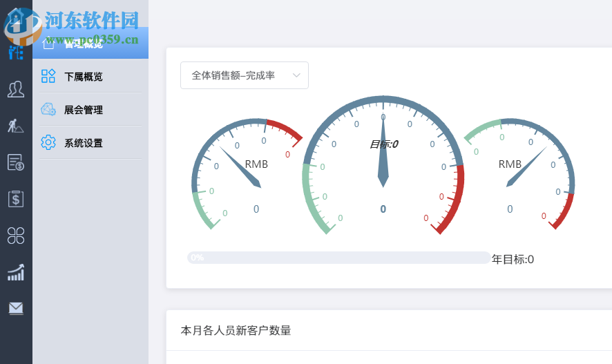Open the customers icon in dark sidebar

click(x=16, y=89)
